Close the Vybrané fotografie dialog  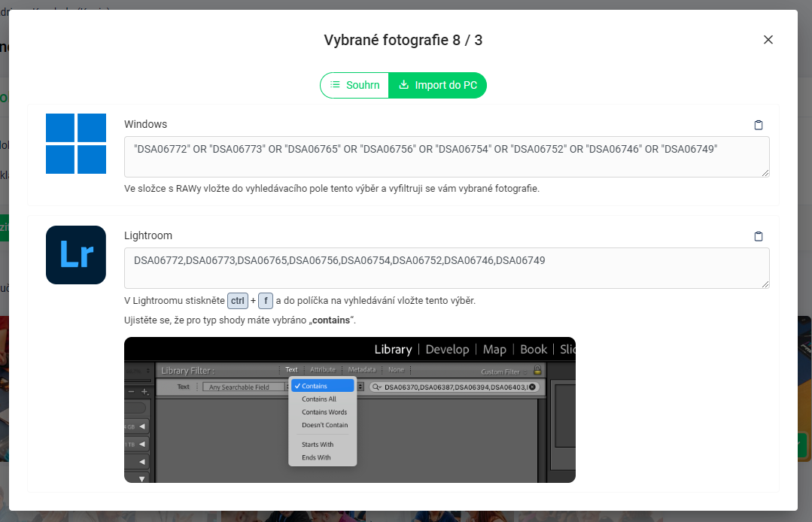point(768,40)
